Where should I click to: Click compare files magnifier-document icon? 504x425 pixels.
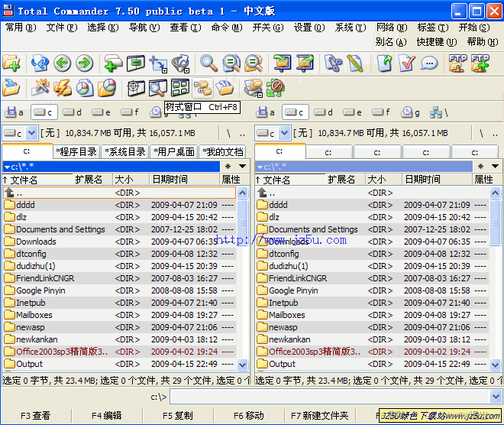pos(231,63)
